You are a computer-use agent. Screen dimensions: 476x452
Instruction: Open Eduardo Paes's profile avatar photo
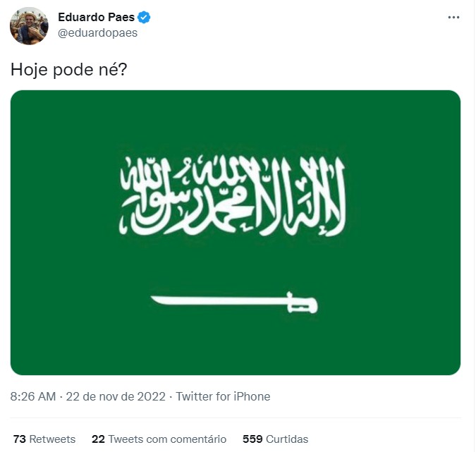[29, 25]
